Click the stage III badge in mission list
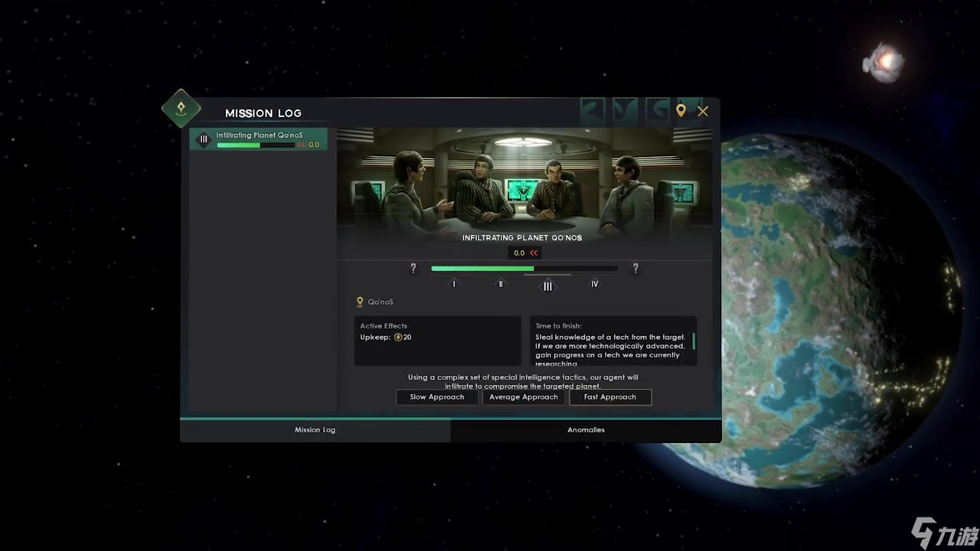The width and height of the screenshot is (980, 551). (x=204, y=139)
